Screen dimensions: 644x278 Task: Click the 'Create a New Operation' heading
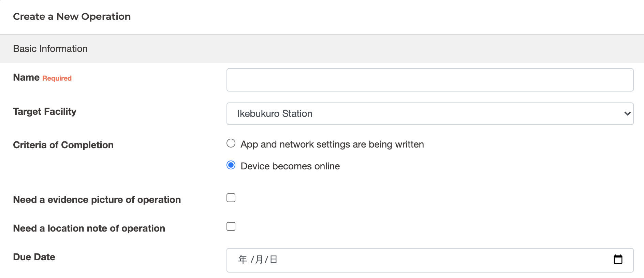[x=72, y=16]
